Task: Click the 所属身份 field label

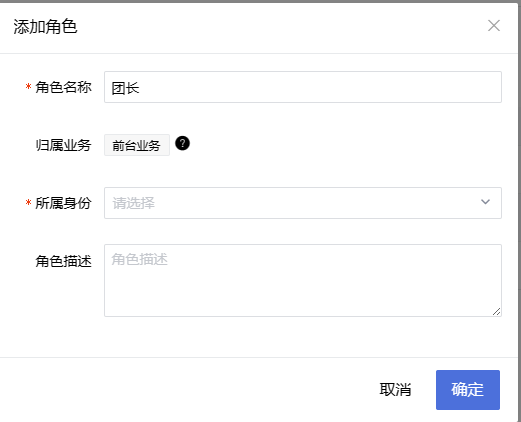Action: pyautogui.click(x=63, y=203)
